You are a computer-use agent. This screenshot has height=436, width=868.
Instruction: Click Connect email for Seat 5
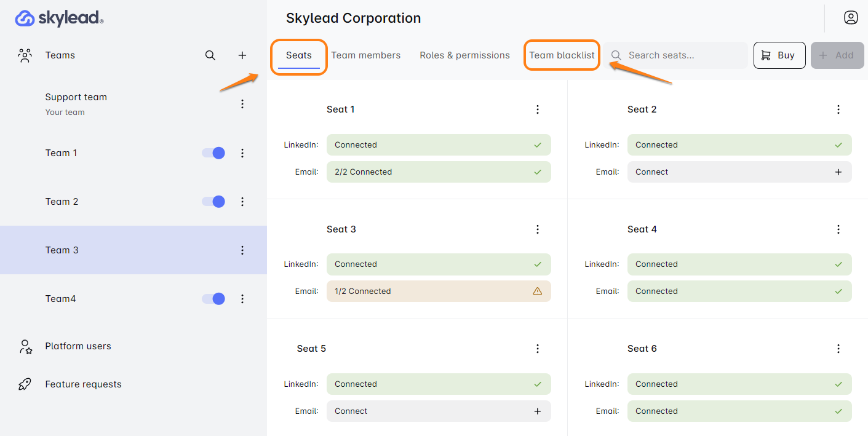point(438,411)
